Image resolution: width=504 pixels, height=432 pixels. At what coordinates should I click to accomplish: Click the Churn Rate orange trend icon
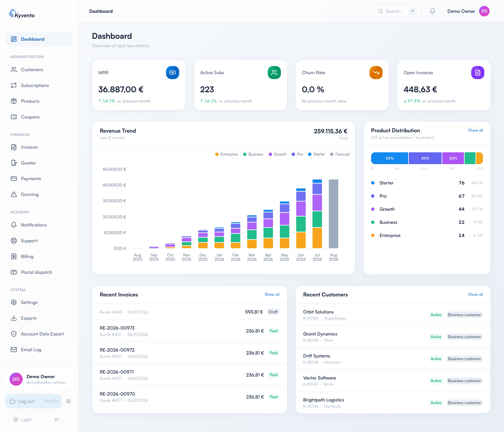(x=376, y=73)
